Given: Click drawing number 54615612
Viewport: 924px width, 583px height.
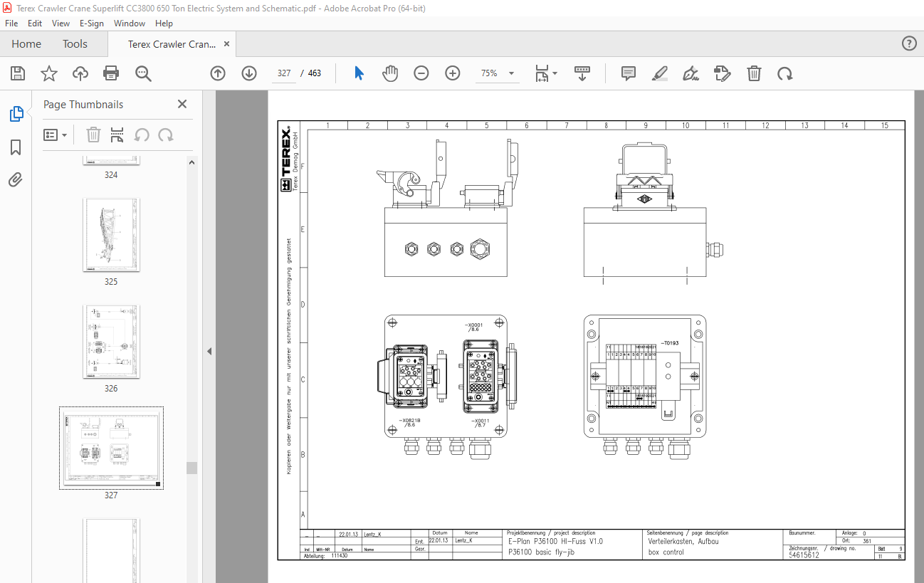Looking at the screenshot, I should [804, 555].
